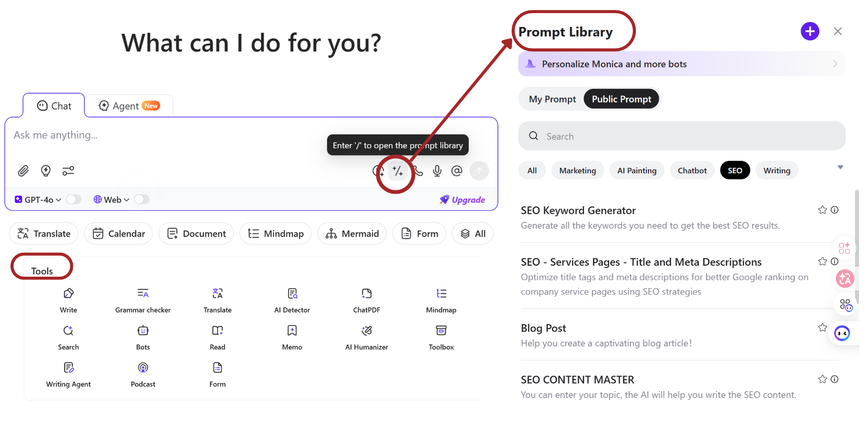The width and height of the screenshot is (868, 443).
Task: Star the SEO CONTENT MASTER prompt
Action: click(x=823, y=379)
